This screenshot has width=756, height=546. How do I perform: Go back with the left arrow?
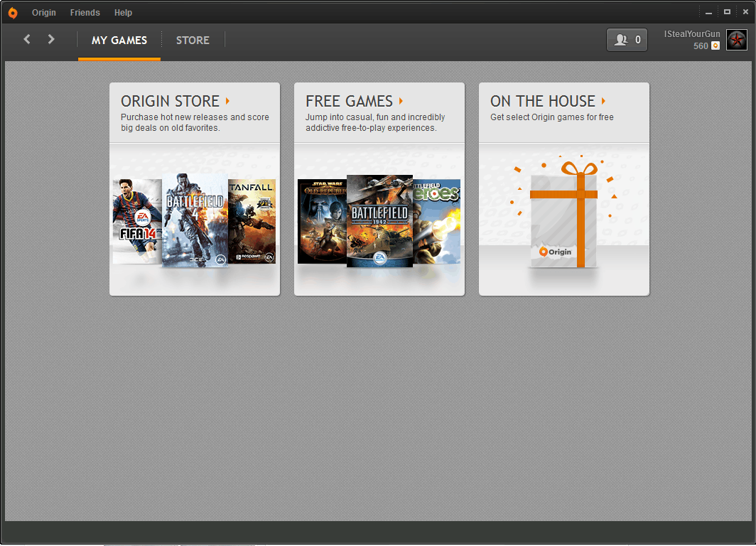pos(27,40)
